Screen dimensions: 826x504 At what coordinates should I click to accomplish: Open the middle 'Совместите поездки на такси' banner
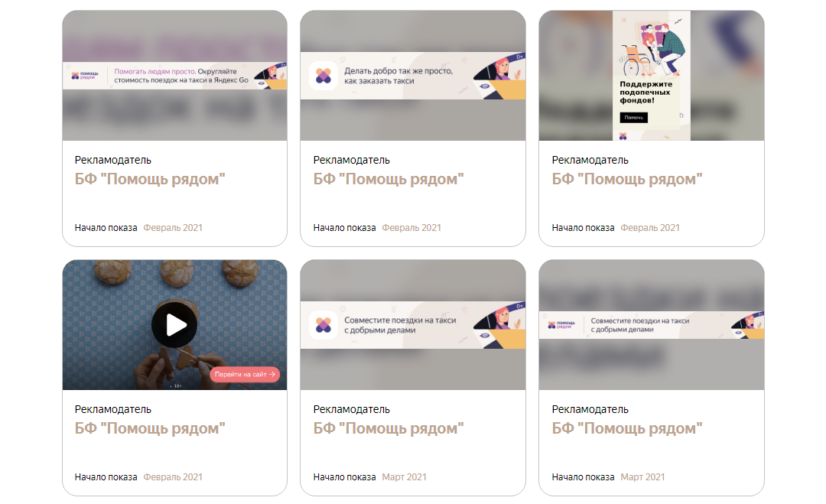413,325
